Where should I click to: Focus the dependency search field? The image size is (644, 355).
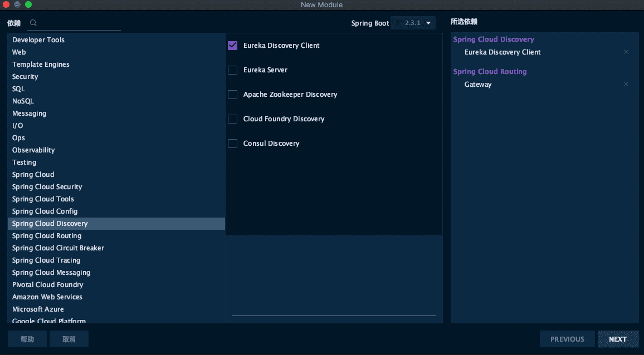(74, 23)
